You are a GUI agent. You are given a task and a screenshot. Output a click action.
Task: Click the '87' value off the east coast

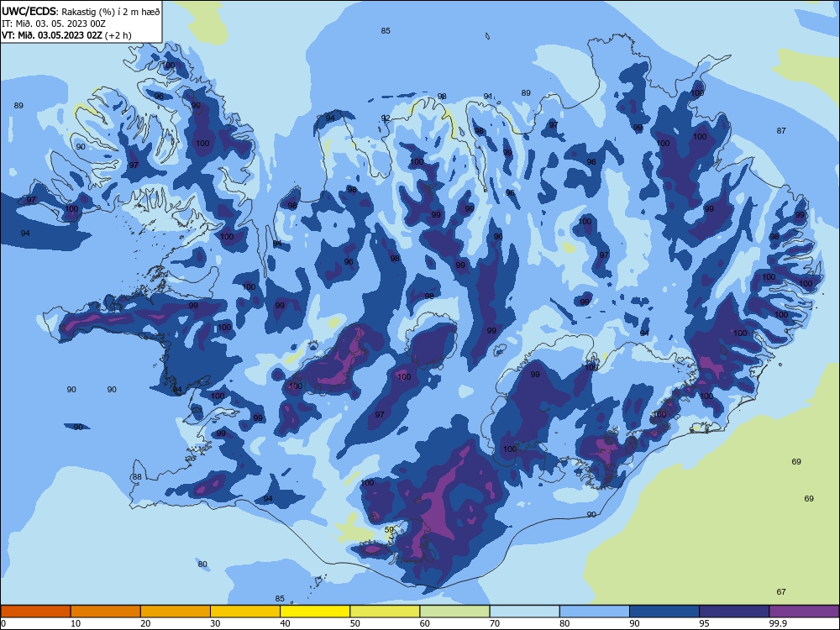(x=781, y=130)
